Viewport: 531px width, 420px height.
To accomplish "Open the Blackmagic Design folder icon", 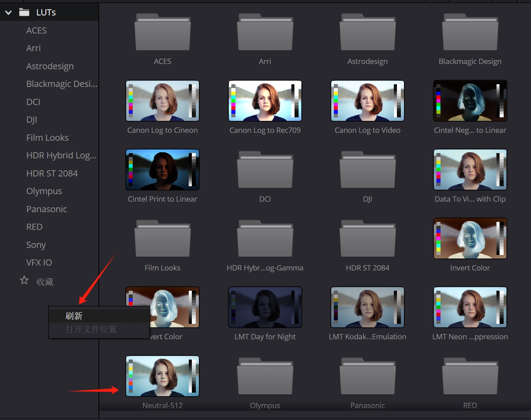I will (470, 32).
